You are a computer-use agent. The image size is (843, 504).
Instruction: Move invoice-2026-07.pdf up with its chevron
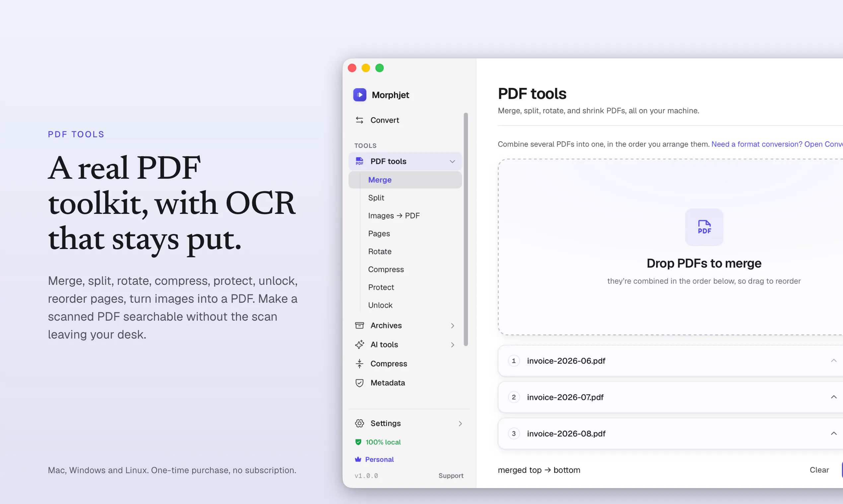click(833, 397)
